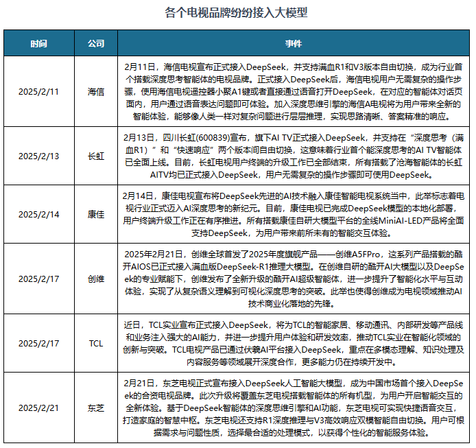Select the 2025/2/14 date cell

[x=39, y=213]
